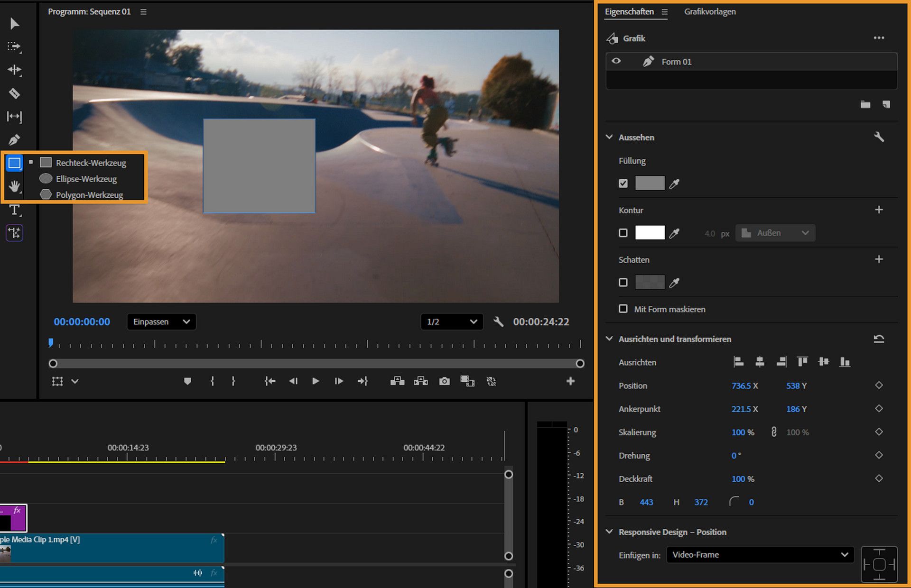Open the gray fill color swatch
Viewport: 911px width, 588px height.
(x=650, y=184)
